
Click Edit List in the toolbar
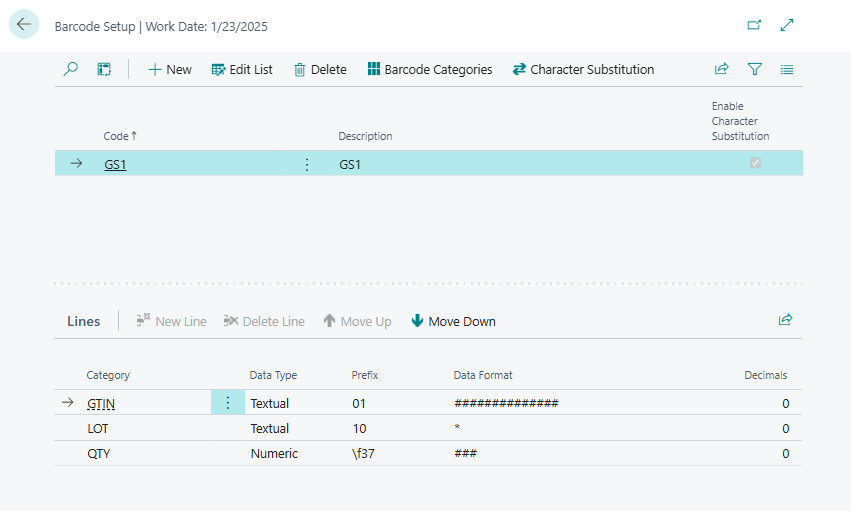point(242,69)
